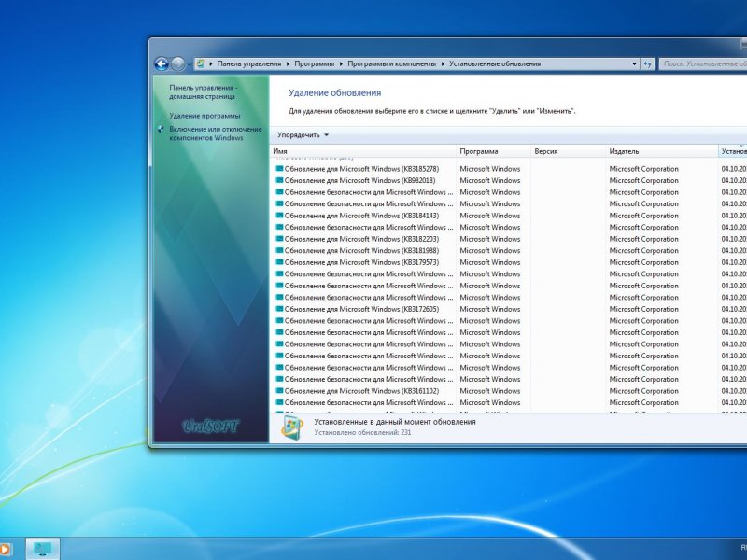Select Обновление для Microsoft Windows (KB3161102)

tap(361, 391)
